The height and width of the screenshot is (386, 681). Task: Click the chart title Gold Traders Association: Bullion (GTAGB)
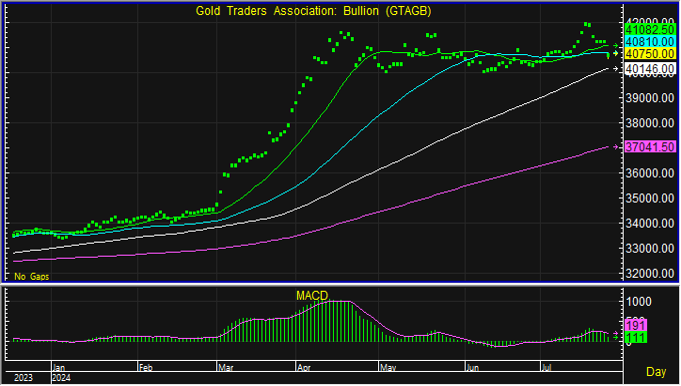click(313, 11)
